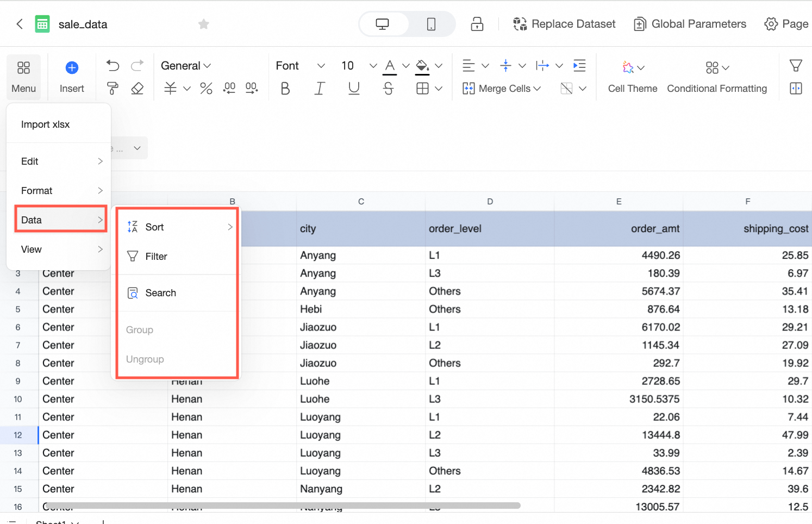The image size is (812, 524).
Task: Toggle italic formatting
Action: 320,88
